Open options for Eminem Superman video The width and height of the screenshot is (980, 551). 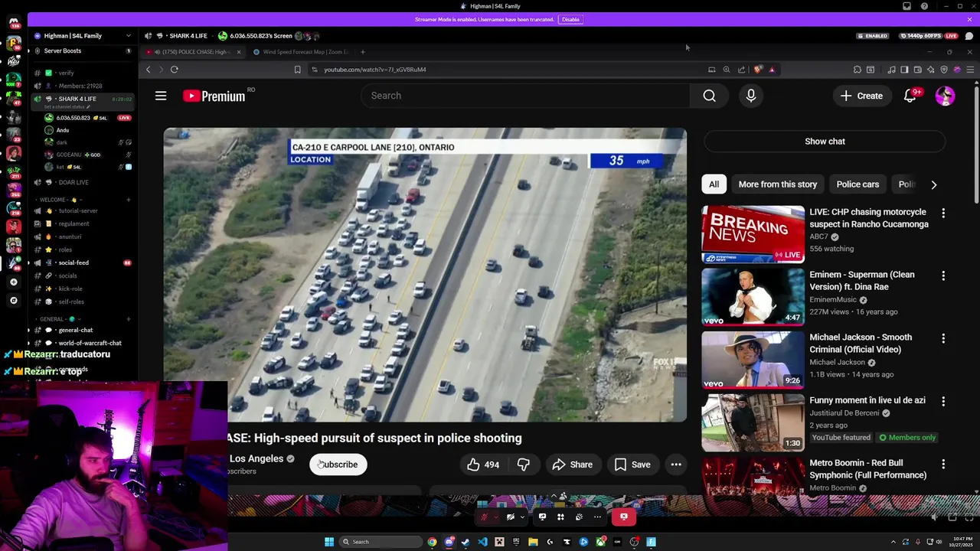point(943,275)
